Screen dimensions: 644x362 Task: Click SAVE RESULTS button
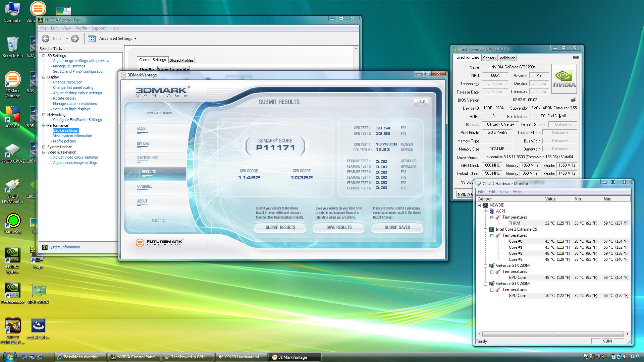(339, 227)
